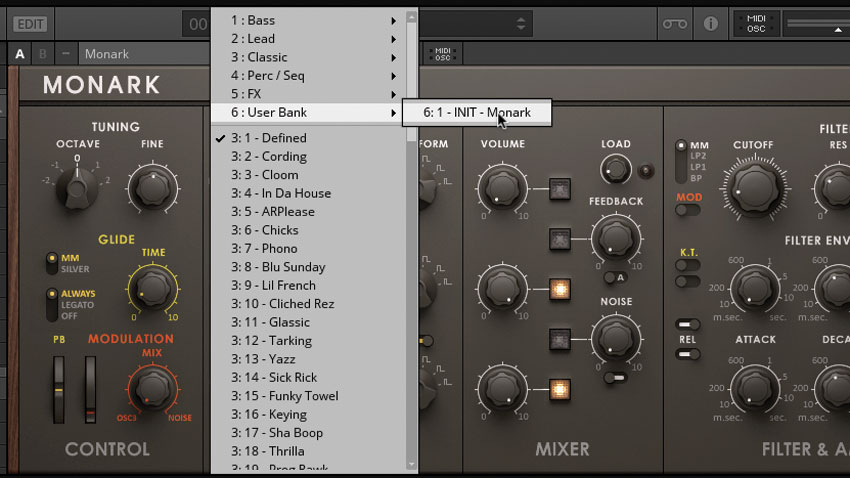Toggle the Feedback mixer on/off button

(560, 239)
